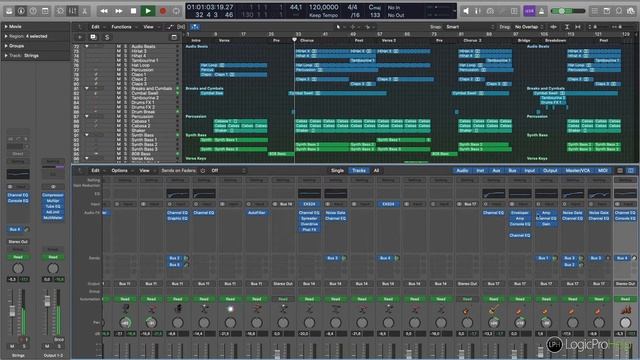This screenshot has height=360, width=640.
Task: Open the Editors scissors button
Action: click(x=84, y=11)
